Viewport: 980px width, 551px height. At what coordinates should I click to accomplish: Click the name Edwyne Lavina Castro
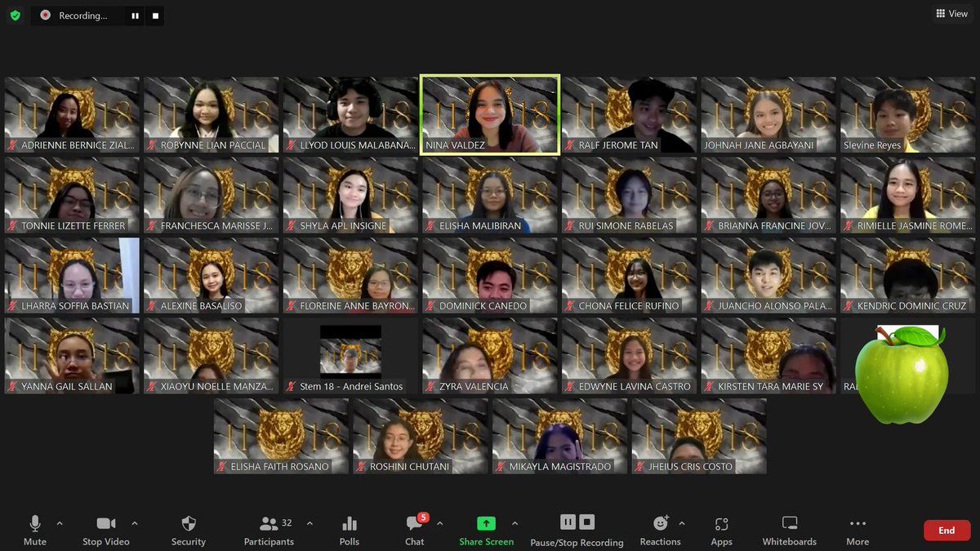635,386
